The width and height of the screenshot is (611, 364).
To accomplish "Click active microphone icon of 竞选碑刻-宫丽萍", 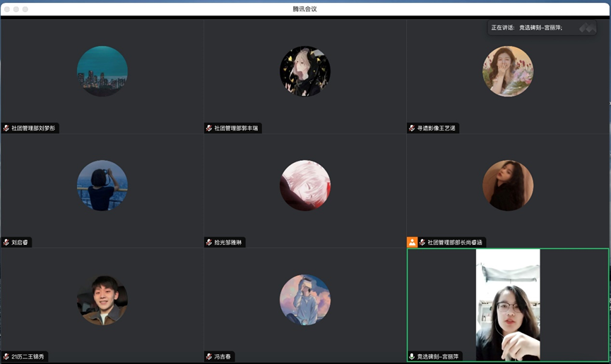I will coord(412,356).
